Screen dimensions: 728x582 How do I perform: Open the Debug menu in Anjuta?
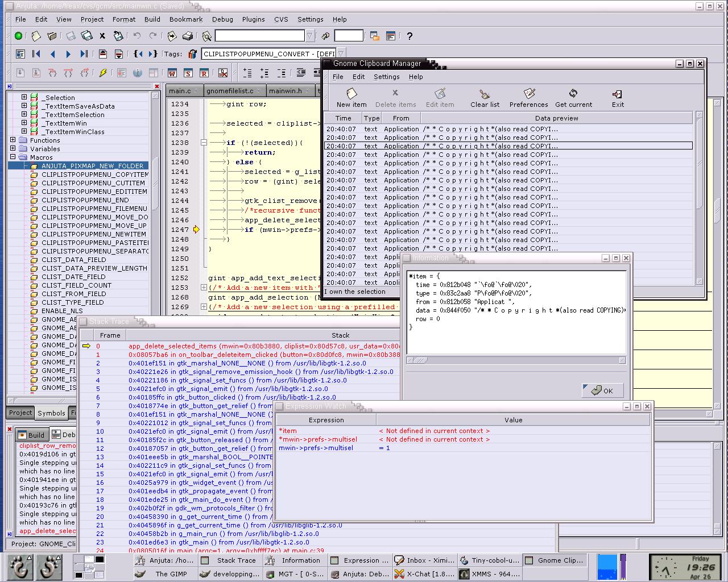click(222, 19)
